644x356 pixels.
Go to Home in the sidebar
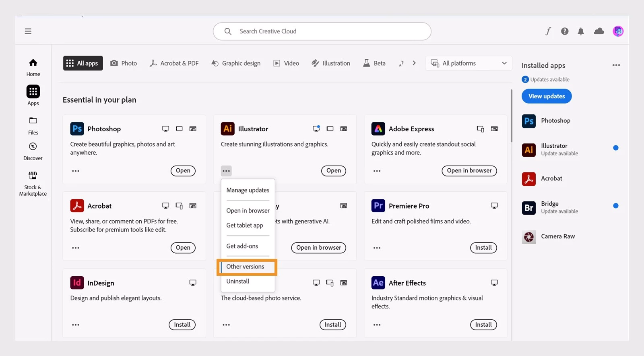click(x=33, y=67)
